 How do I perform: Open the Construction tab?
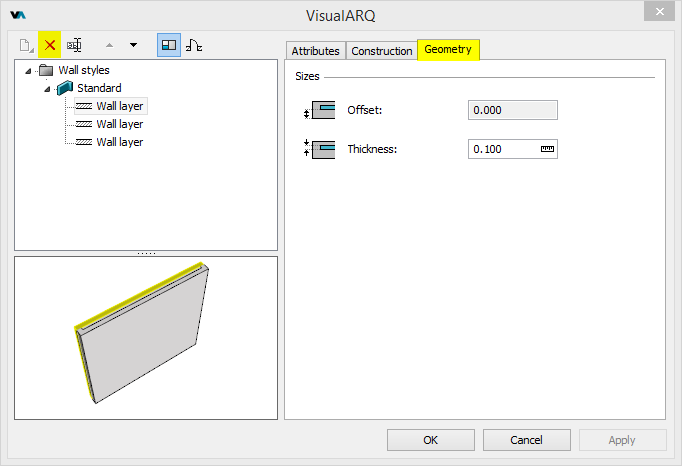pos(381,51)
